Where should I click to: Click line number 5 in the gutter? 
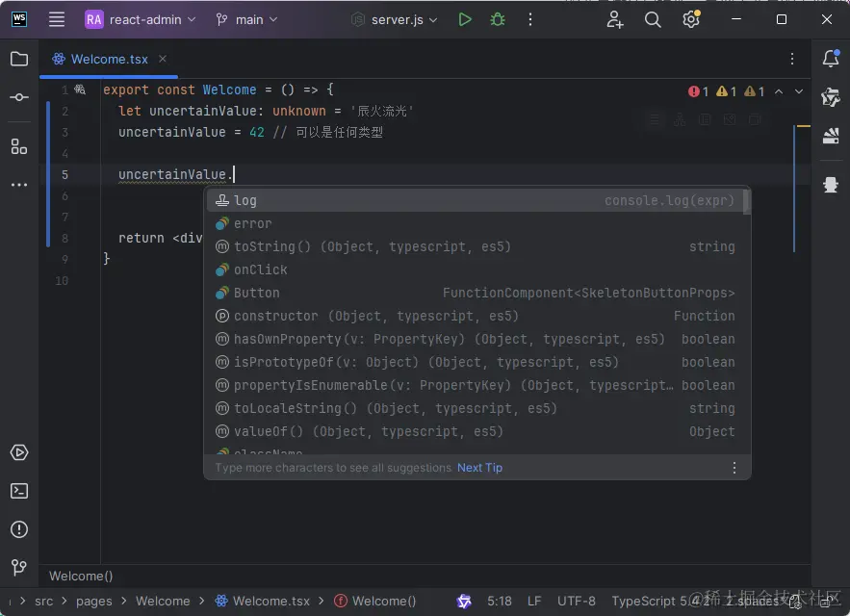[x=64, y=174]
